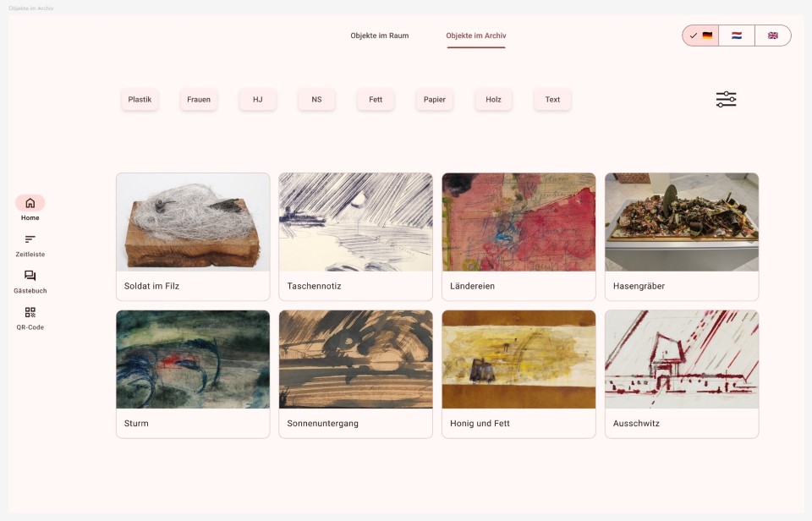
Task: Open the Hasengräber object card
Action: point(682,237)
